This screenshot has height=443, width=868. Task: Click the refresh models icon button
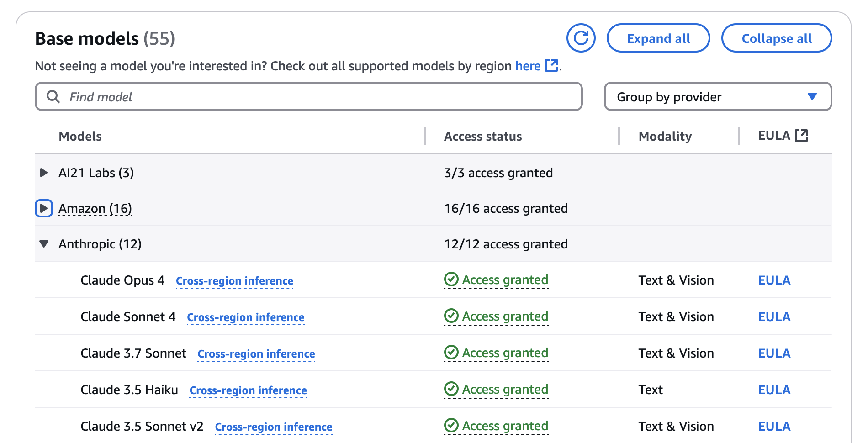[581, 38]
